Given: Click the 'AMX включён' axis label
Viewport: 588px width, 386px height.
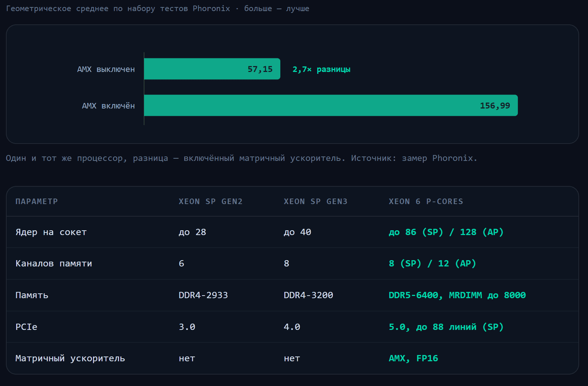Looking at the screenshot, I should coord(108,106).
